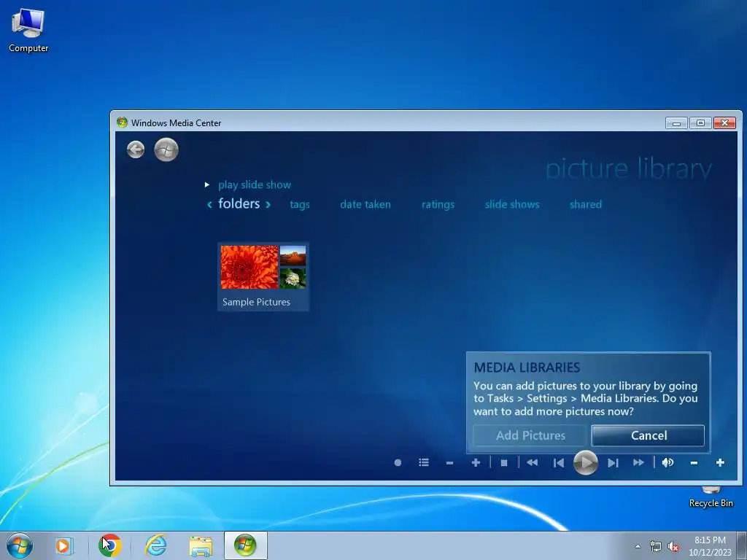This screenshot has height=560, width=747.
Task: Open the network tray icon
Action: [x=656, y=546]
